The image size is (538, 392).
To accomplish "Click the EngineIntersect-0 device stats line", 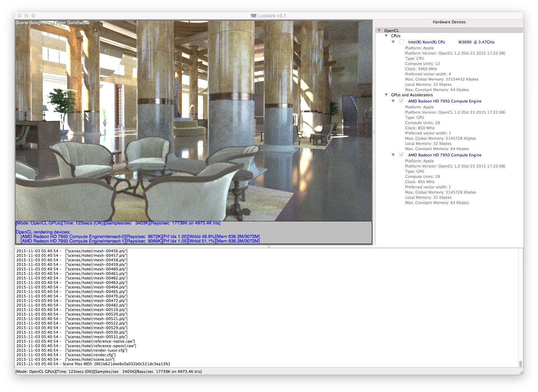I will tap(140, 237).
